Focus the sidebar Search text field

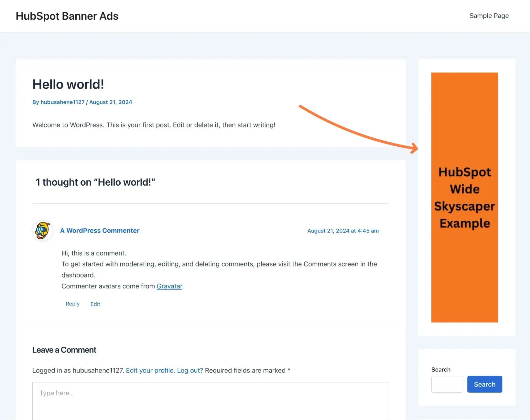(447, 384)
